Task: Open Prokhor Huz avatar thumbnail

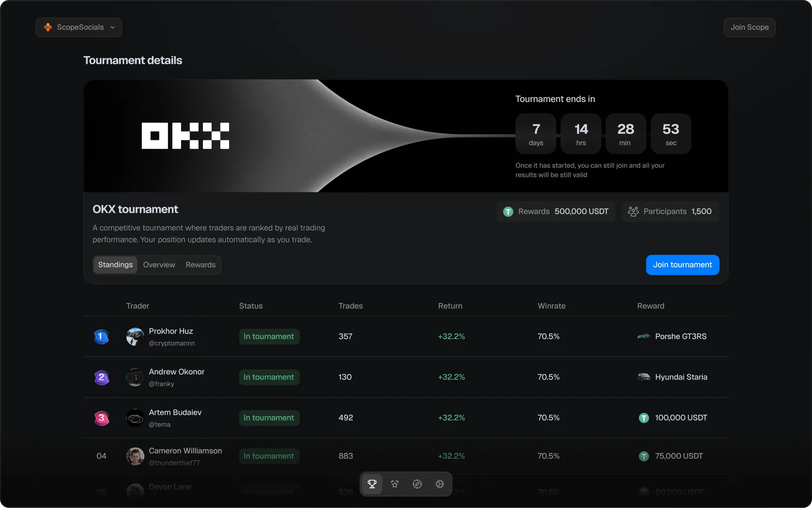Action: (135, 337)
